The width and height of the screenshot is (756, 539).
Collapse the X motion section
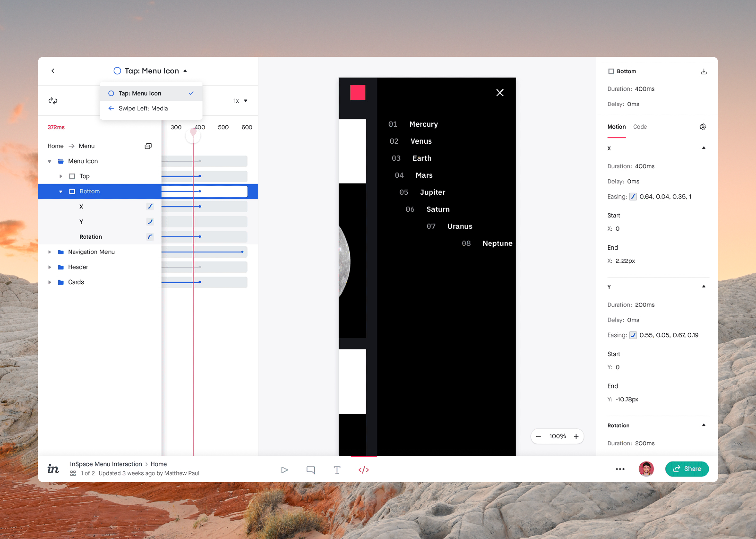(x=704, y=148)
